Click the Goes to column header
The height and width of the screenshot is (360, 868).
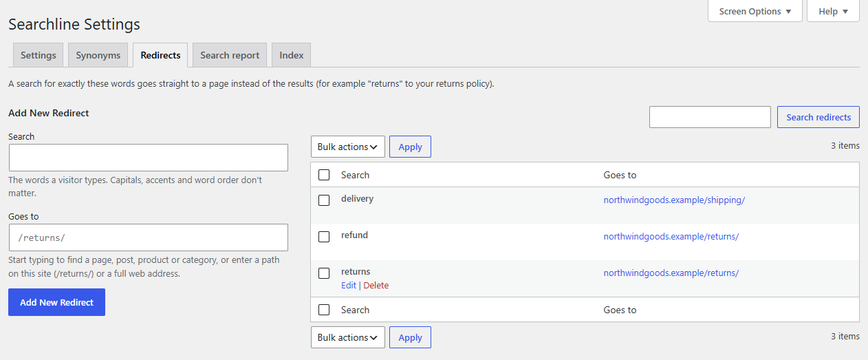(x=620, y=175)
